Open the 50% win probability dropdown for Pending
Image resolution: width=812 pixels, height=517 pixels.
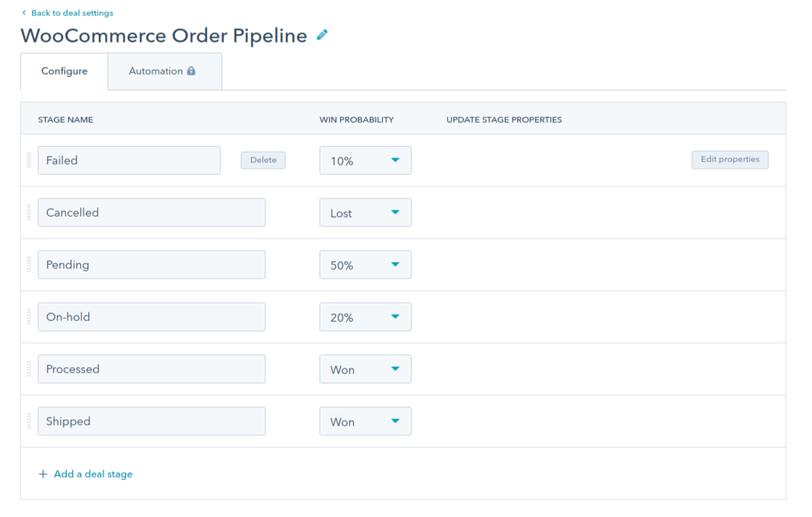pos(365,265)
